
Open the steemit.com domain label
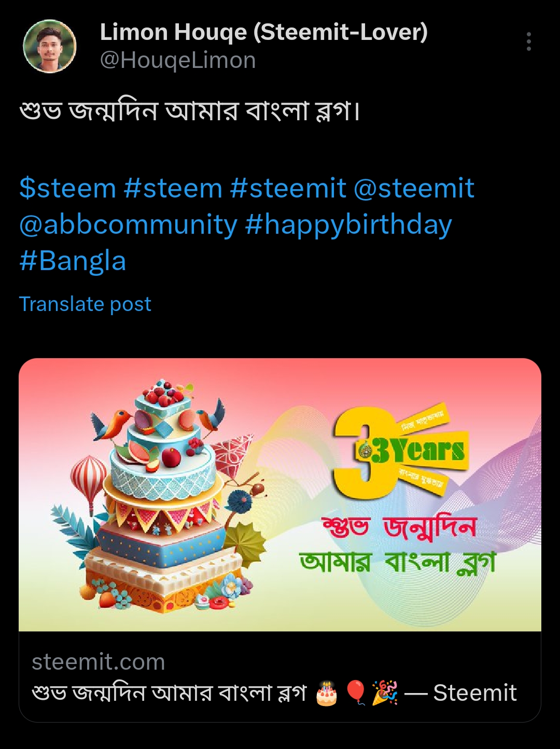(x=99, y=662)
